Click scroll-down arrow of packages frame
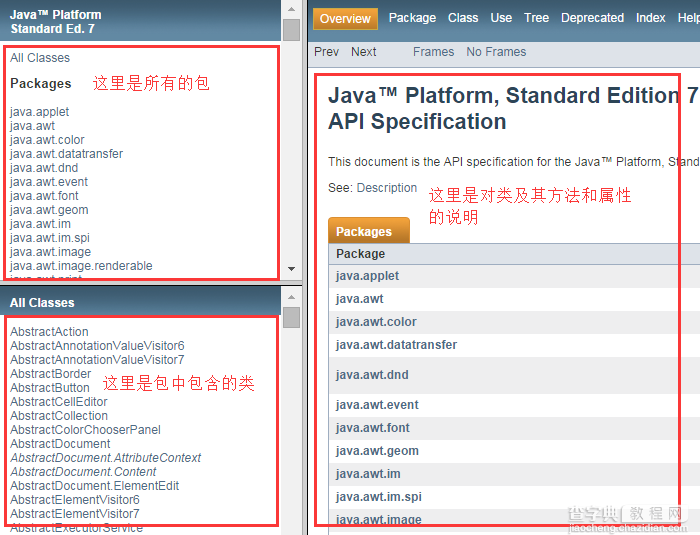700x535 pixels. 292,269
